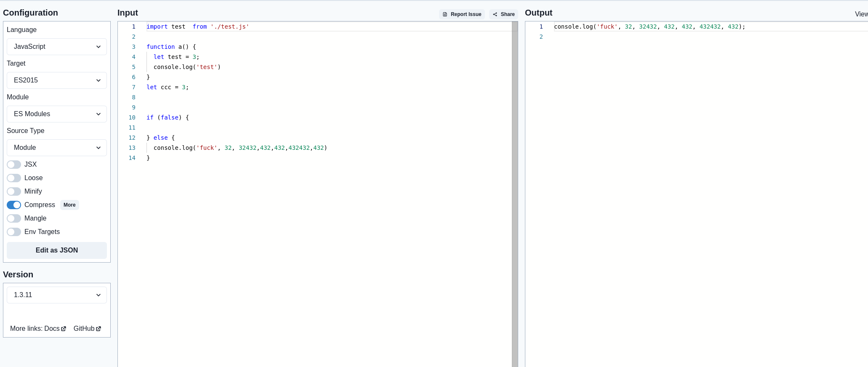
Task: Enable the Env Targets toggle
Action: coord(14,232)
